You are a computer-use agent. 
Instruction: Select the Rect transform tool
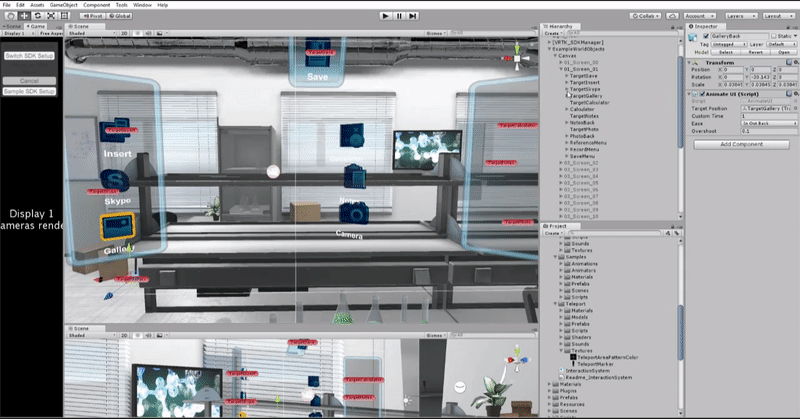coord(64,16)
